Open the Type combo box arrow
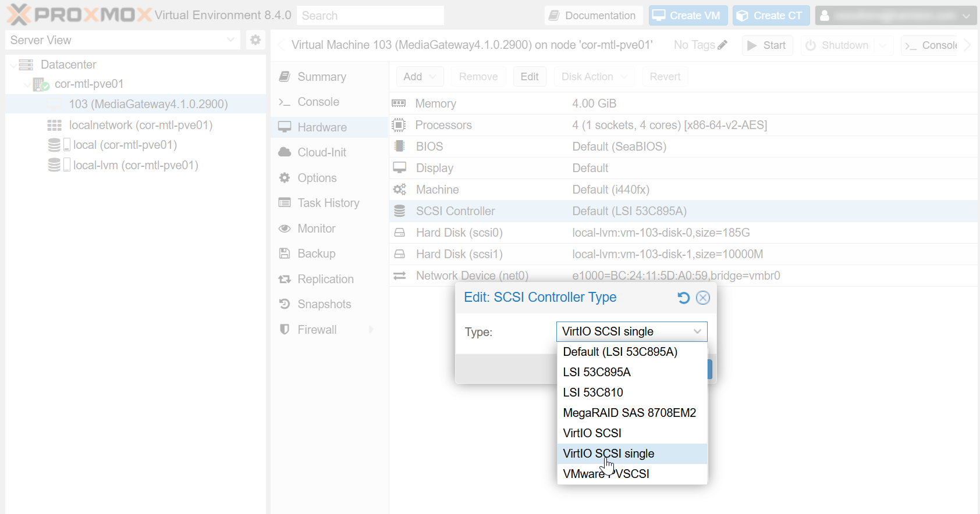 tap(697, 331)
